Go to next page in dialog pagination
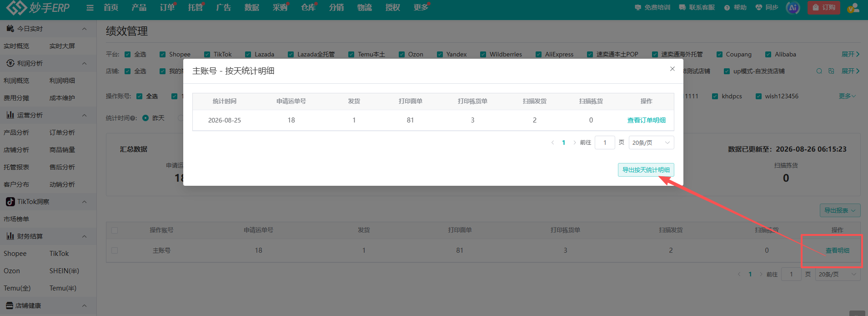Screen dimensions: 868x316 (575, 143)
